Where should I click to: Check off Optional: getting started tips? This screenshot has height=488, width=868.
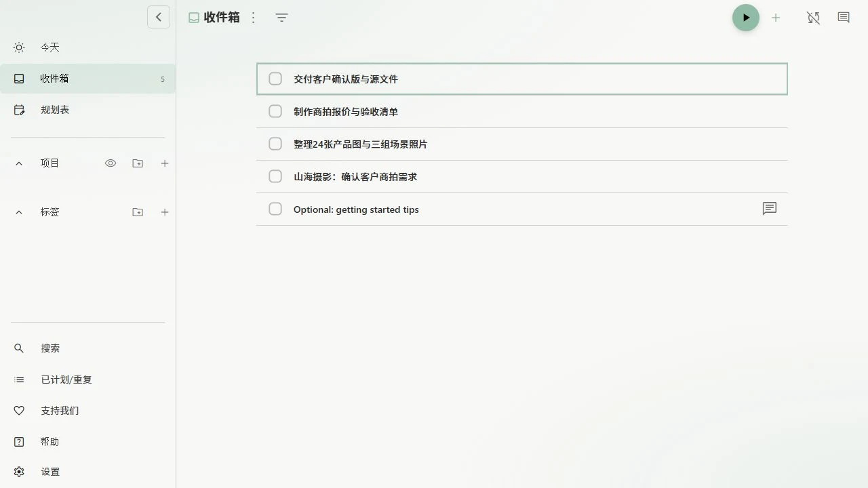[x=275, y=209]
